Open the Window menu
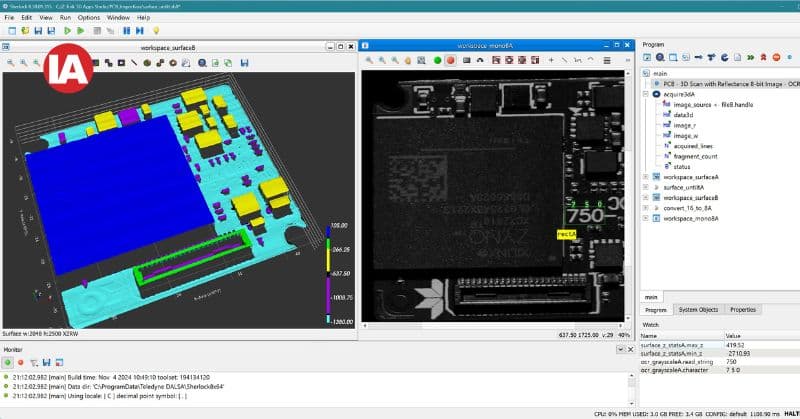The width and height of the screenshot is (800, 419). click(x=118, y=17)
